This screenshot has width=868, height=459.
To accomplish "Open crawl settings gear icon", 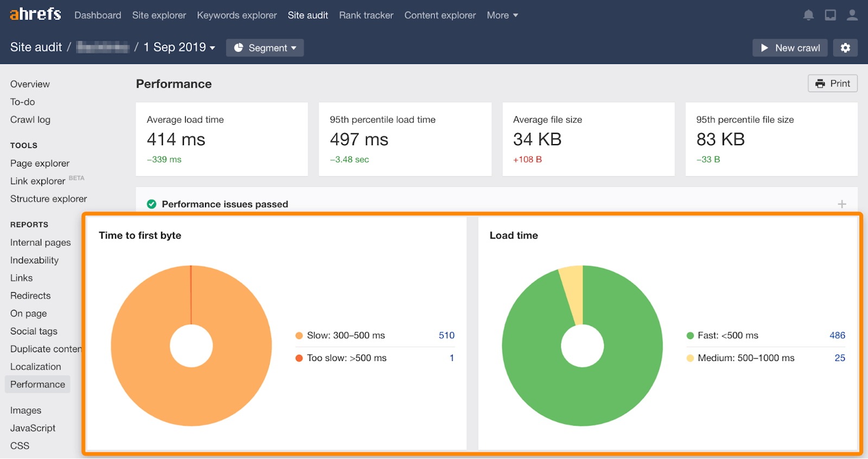I will click(845, 48).
